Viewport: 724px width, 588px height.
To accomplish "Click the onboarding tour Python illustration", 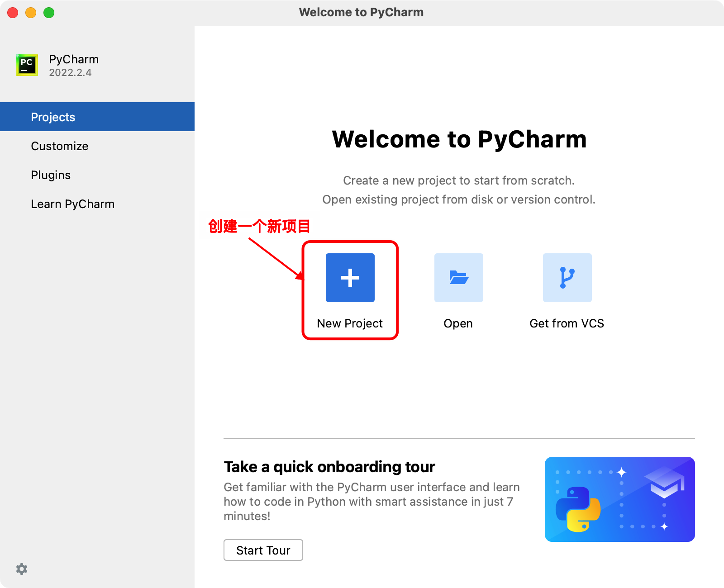I will coord(619,499).
